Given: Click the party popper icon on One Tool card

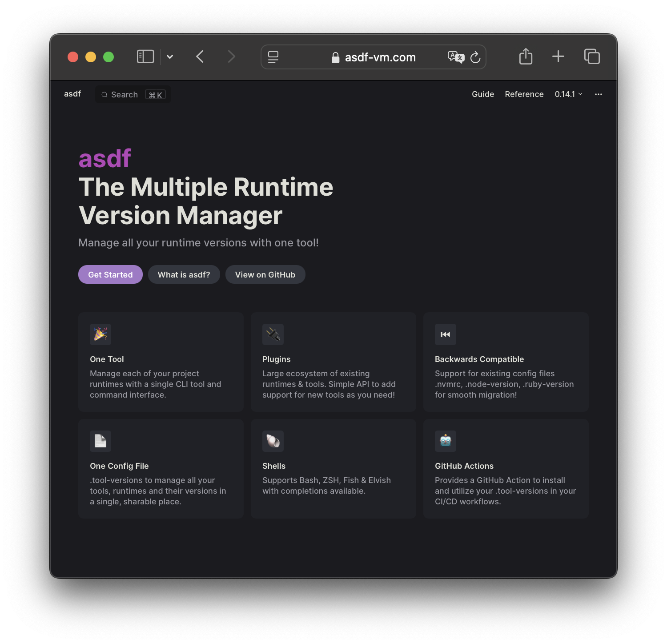Looking at the screenshot, I should point(100,334).
